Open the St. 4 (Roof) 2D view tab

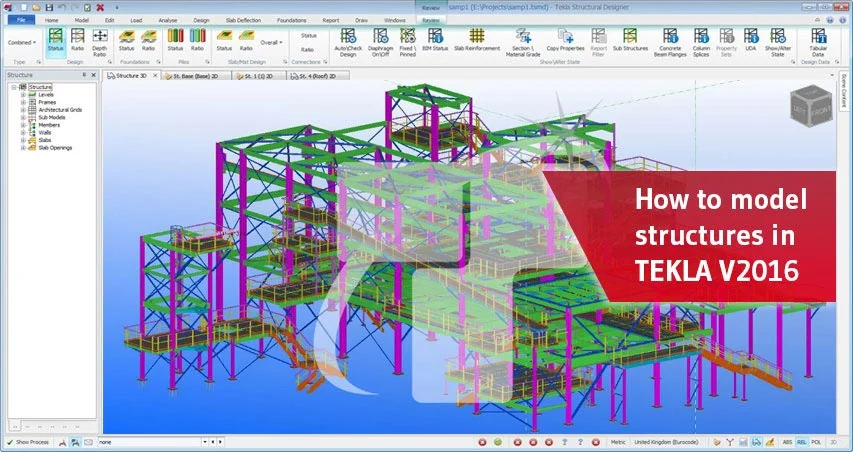coord(318,76)
